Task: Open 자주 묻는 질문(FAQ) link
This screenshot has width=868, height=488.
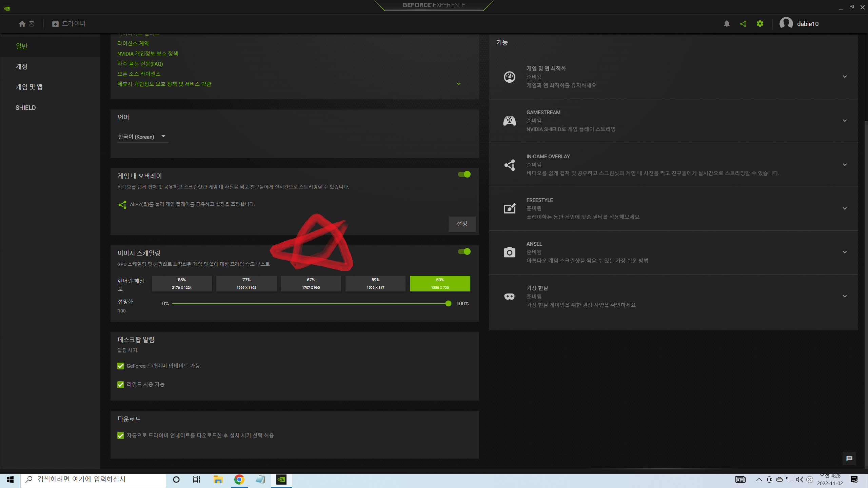Action: click(140, 64)
